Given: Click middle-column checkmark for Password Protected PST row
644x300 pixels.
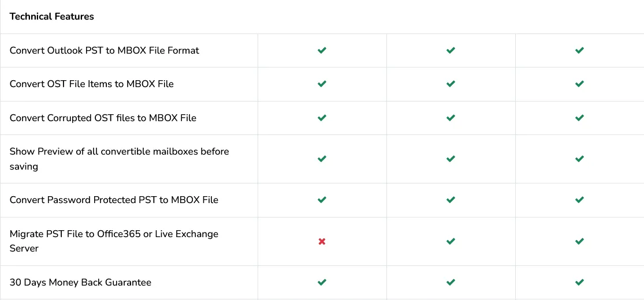Looking at the screenshot, I should click(x=451, y=200).
